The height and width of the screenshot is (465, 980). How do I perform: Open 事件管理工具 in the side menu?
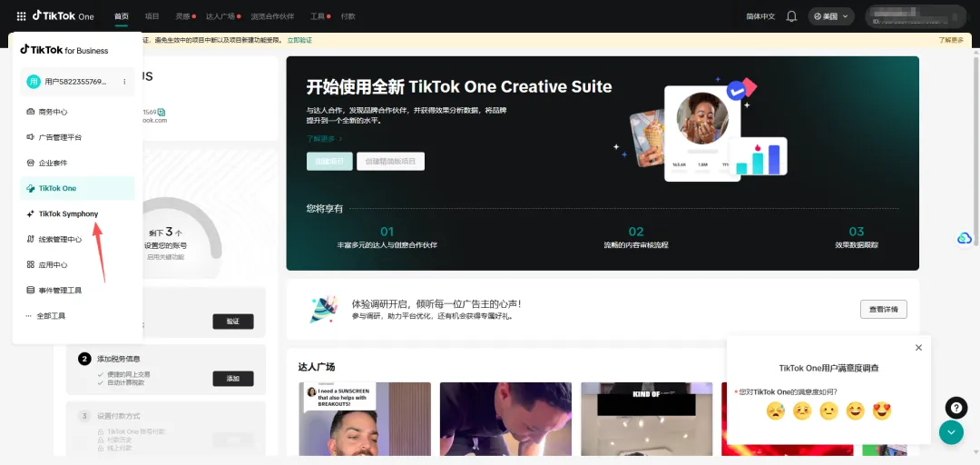click(77, 291)
